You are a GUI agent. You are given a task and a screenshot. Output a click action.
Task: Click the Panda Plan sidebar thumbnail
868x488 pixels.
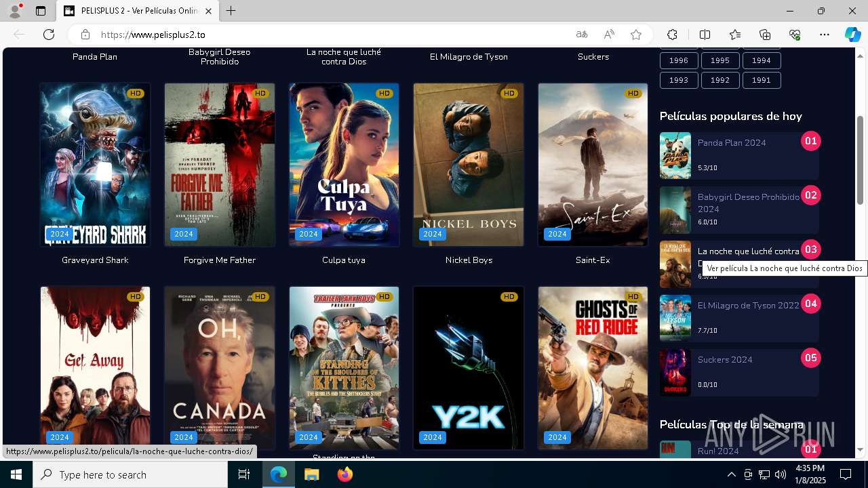click(675, 156)
